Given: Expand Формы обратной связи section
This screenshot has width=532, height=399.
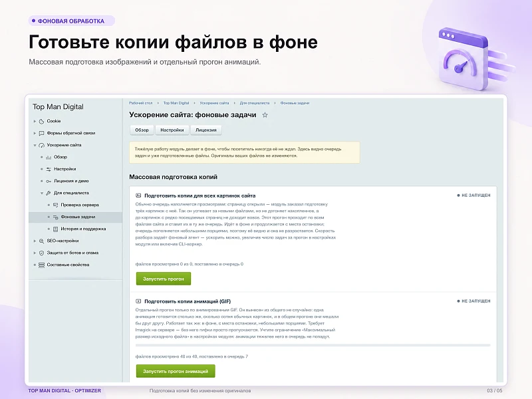Looking at the screenshot, I should tap(35, 133).
